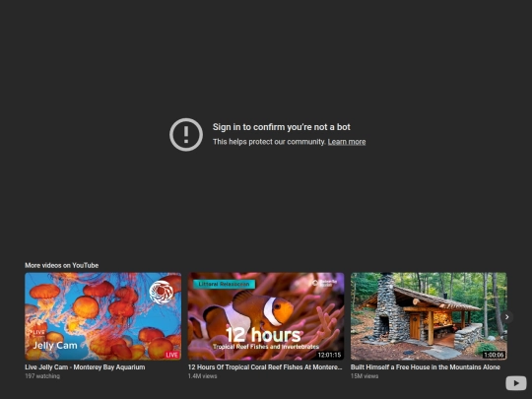The image size is (532, 399).
Task: Click the Littoral Relaxocean label on thumbnail
Action: [x=224, y=284]
